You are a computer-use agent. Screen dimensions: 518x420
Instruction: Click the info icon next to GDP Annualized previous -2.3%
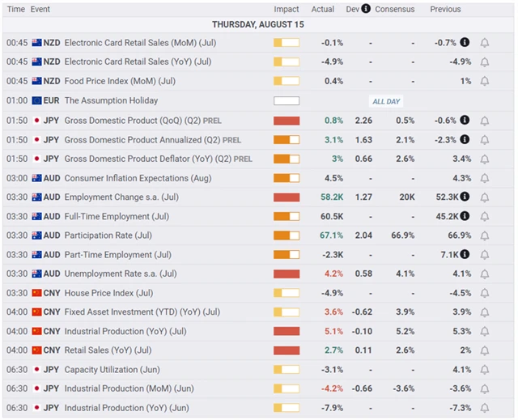(465, 139)
